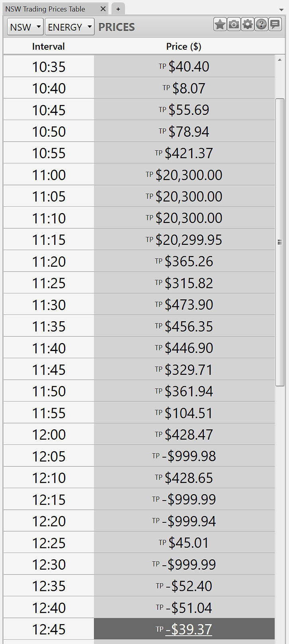Expand the NSW region dropdown
This screenshot has width=289, height=644.
tap(25, 27)
